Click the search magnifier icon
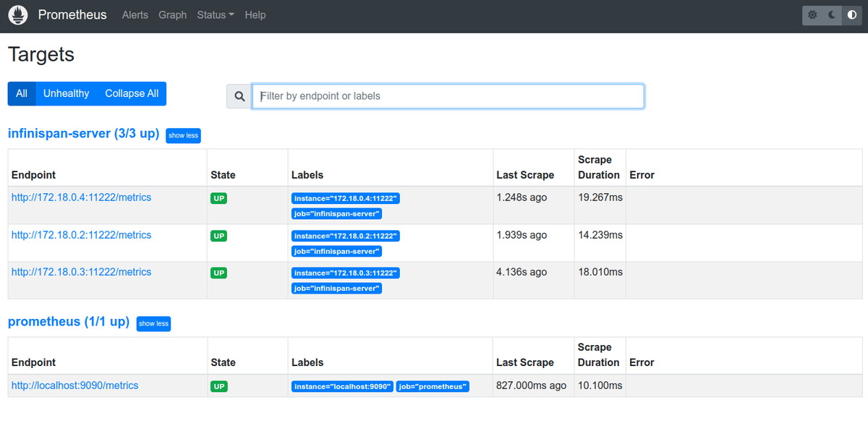 [239, 95]
